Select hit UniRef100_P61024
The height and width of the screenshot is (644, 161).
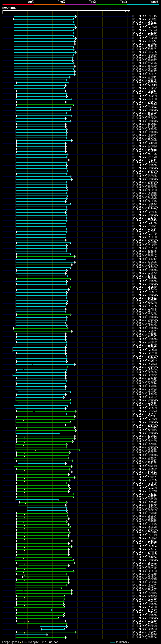[x=144, y=135]
